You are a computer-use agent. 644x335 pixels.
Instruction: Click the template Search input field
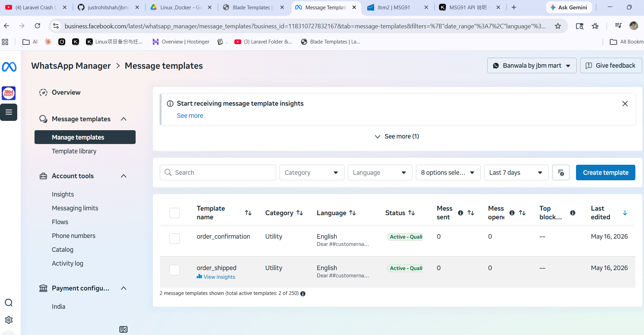coord(218,173)
